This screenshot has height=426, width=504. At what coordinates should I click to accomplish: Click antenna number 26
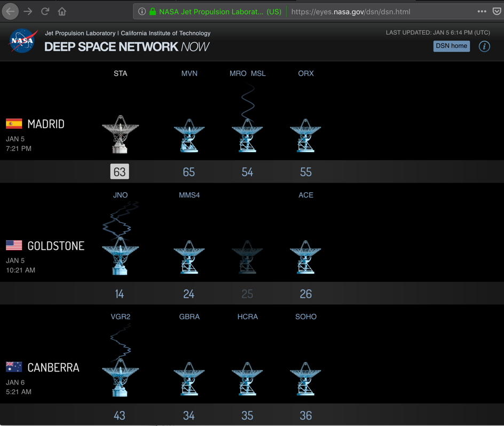[306, 294]
